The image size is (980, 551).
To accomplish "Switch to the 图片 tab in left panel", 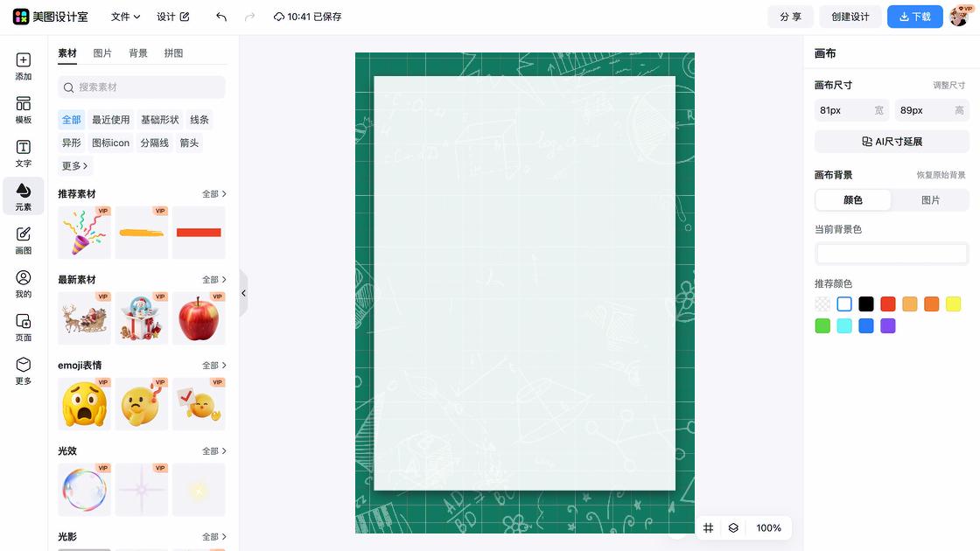I will 102,53.
